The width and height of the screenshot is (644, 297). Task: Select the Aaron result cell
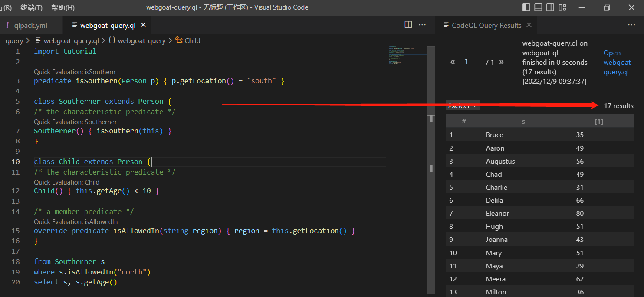coord(495,148)
